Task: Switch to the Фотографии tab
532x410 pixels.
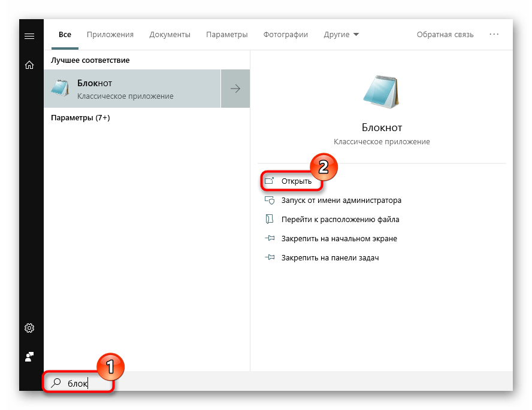Action: point(285,35)
